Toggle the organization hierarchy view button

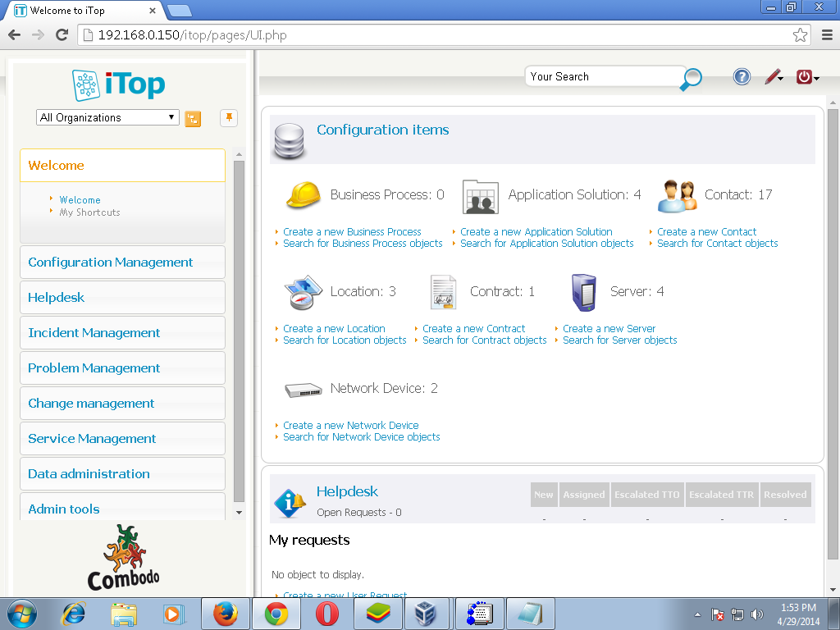click(193, 117)
